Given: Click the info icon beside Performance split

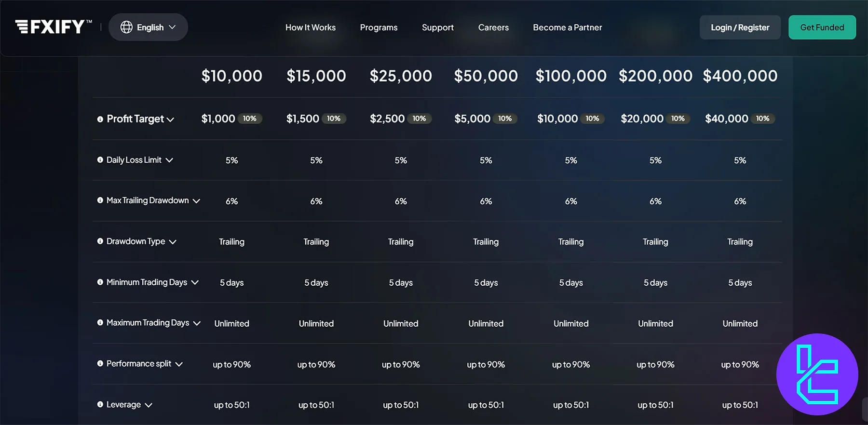Looking at the screenshot, I should 100,364.
